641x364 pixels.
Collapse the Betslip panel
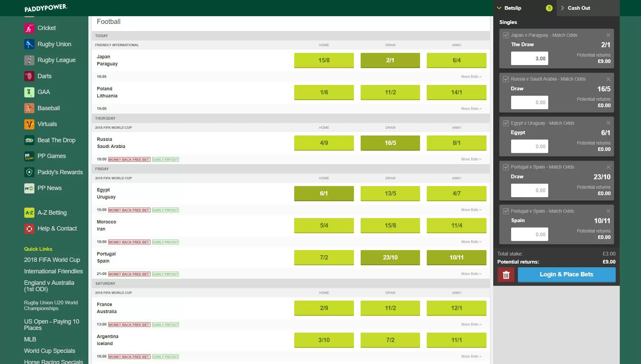click(525, 8)
